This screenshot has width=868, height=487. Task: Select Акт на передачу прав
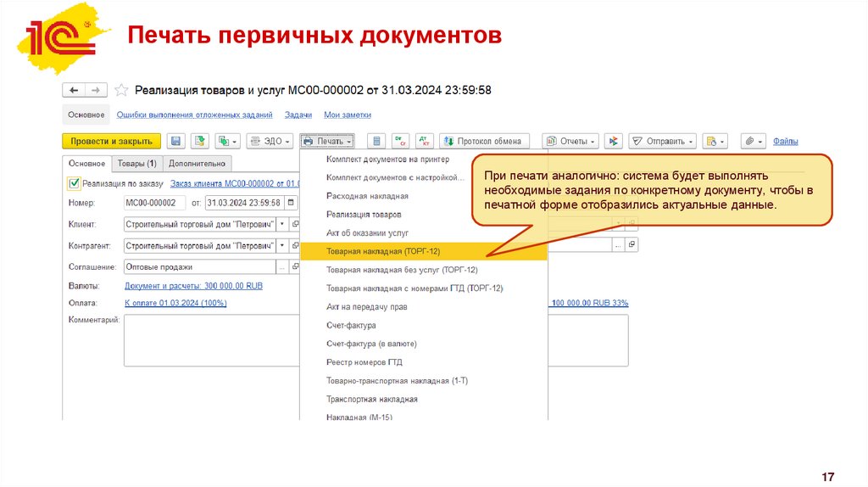coord(424,306)
